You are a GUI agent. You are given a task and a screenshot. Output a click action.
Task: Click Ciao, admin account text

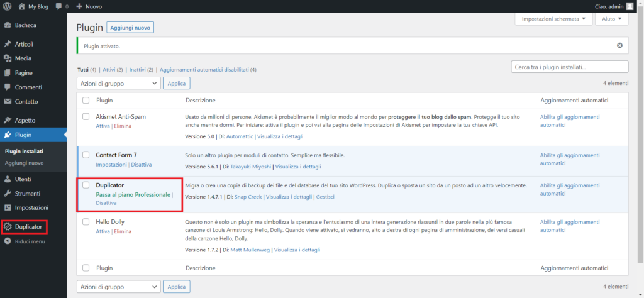(x=609, y=6)
